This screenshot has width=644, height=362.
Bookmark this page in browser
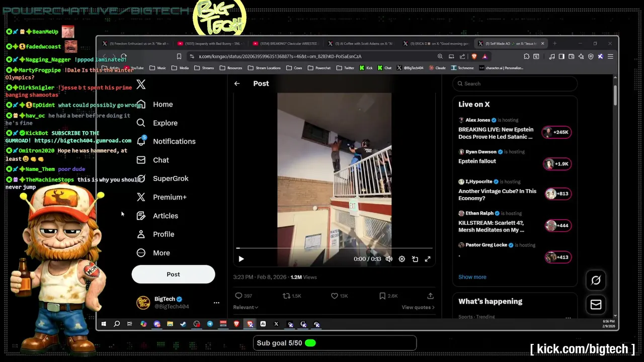click(x=179, y=56)
